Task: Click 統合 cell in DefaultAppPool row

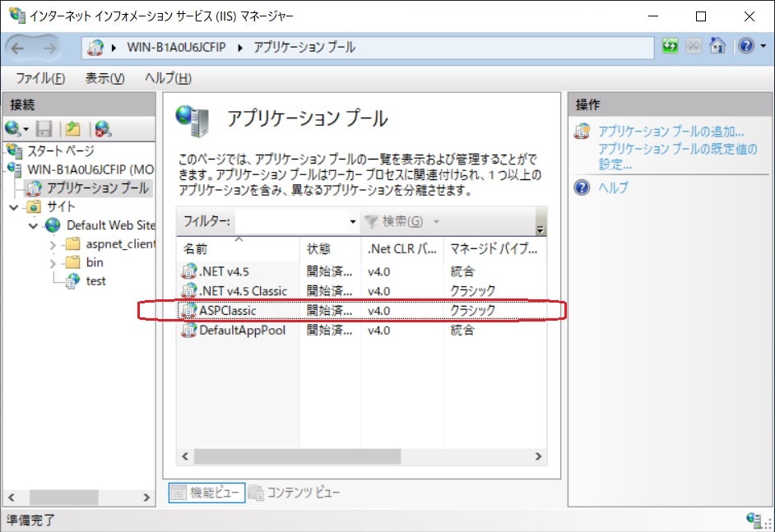Action: point(462,330)
